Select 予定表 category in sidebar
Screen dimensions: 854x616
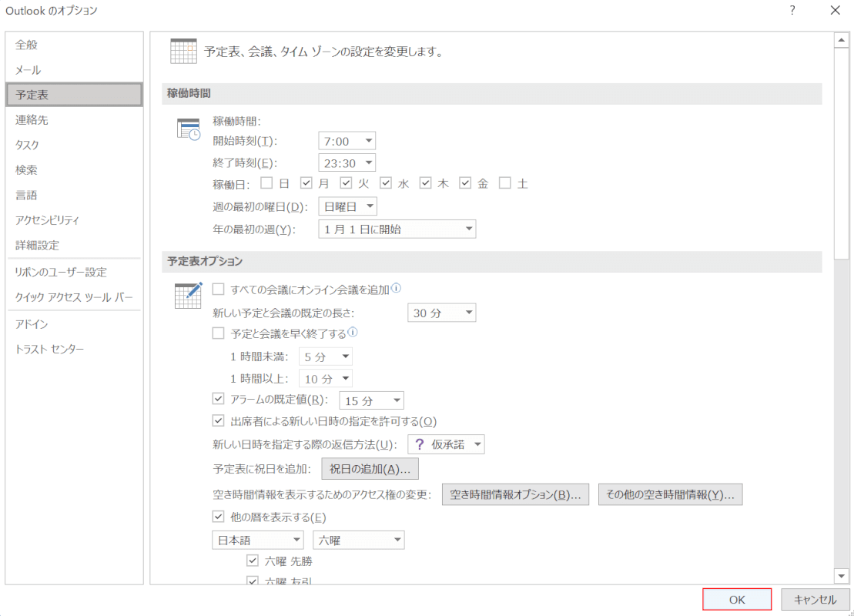click(74, 95)
